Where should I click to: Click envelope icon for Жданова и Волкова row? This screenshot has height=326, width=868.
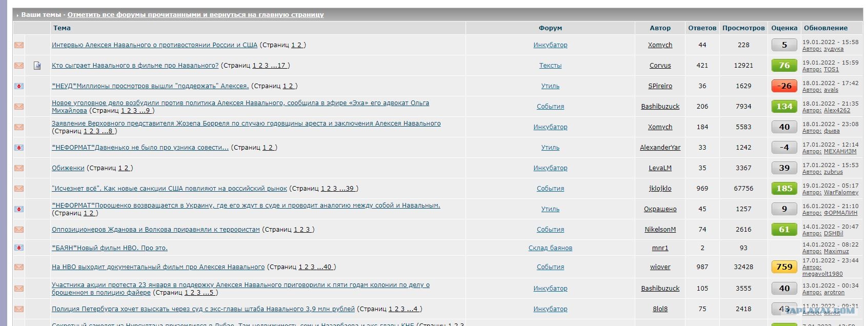coord(19,230)
